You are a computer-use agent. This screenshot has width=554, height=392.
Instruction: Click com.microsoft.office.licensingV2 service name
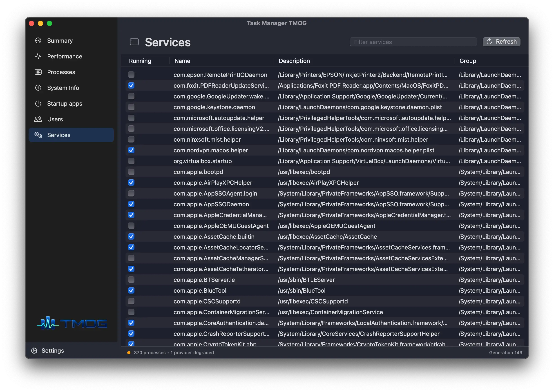point(221,129)
